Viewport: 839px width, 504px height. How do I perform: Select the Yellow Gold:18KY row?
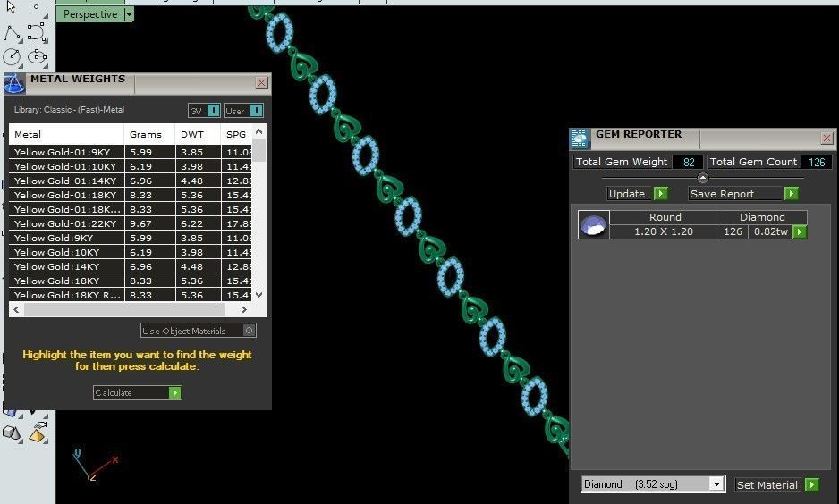point(130,281)
